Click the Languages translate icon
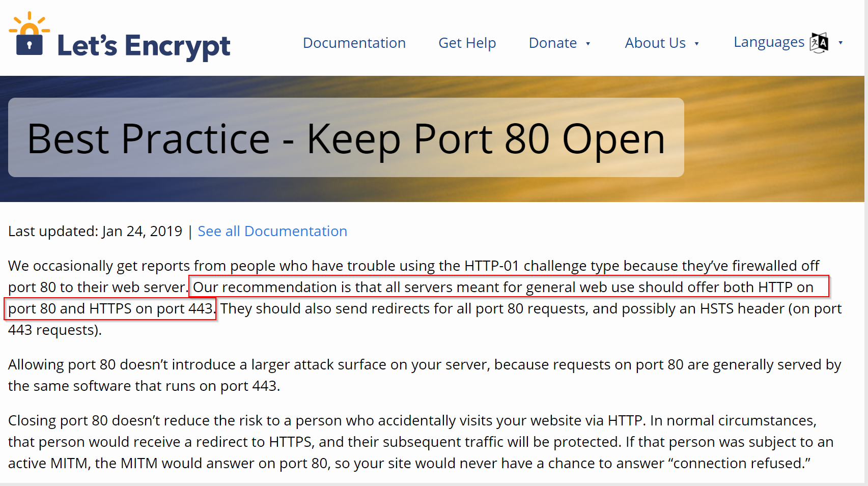 pyautogui.click(x=819, y=43)
